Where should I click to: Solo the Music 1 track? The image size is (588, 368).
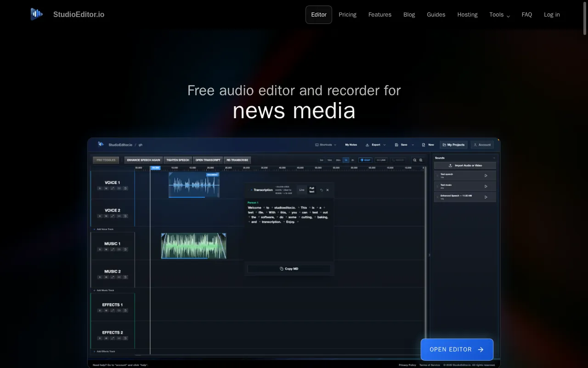point(100,249)
